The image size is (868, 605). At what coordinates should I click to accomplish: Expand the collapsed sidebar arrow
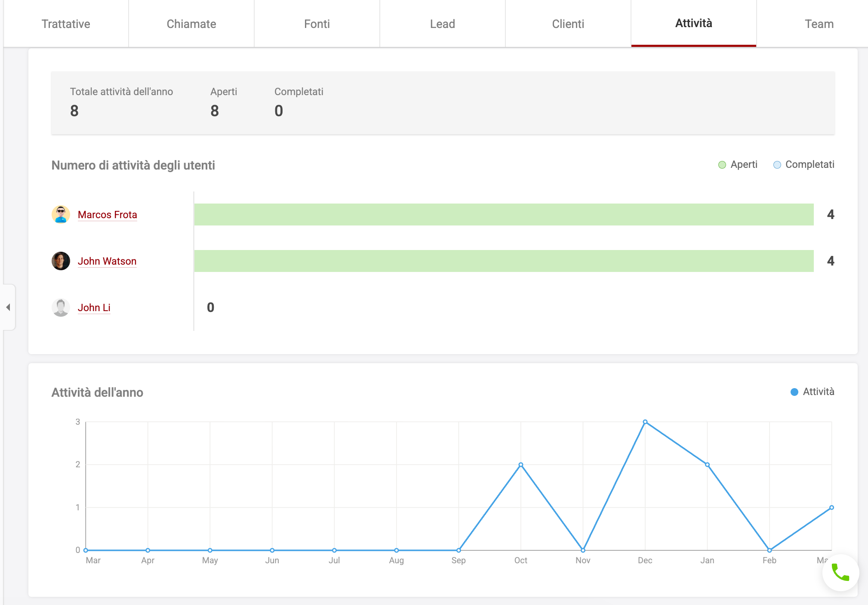tap(8, 307)
